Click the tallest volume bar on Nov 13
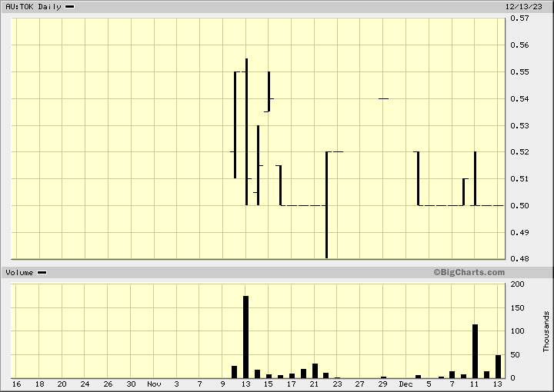This screenshot has height=392, width=554. coord(246,337)
